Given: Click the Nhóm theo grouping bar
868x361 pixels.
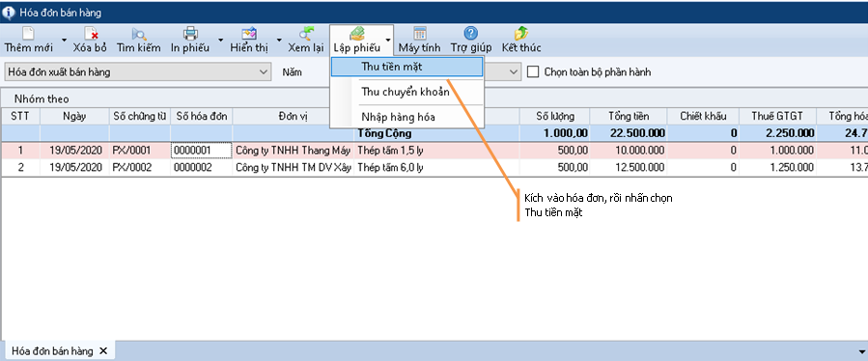Looking at the screenshot, I should coord(434,98).
